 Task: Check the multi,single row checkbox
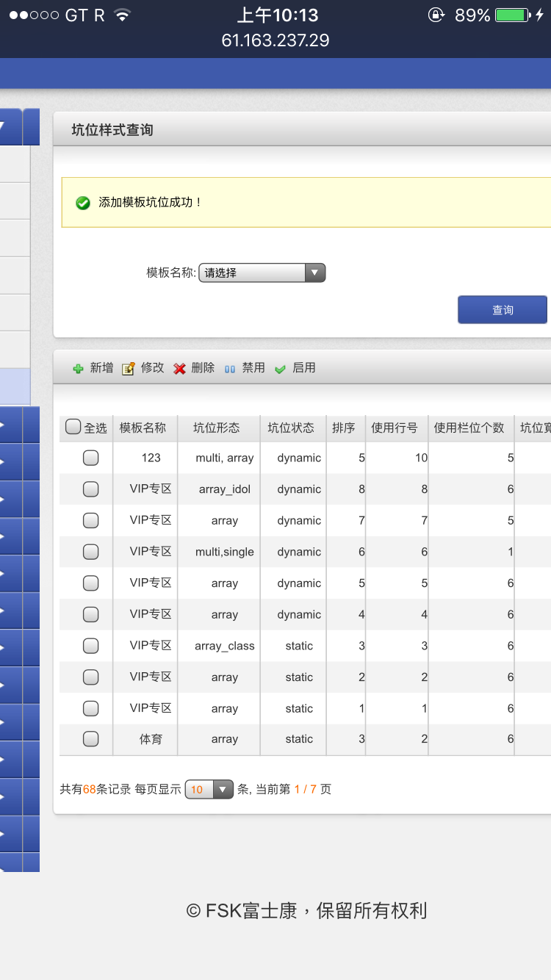click(x=90, y=552)
